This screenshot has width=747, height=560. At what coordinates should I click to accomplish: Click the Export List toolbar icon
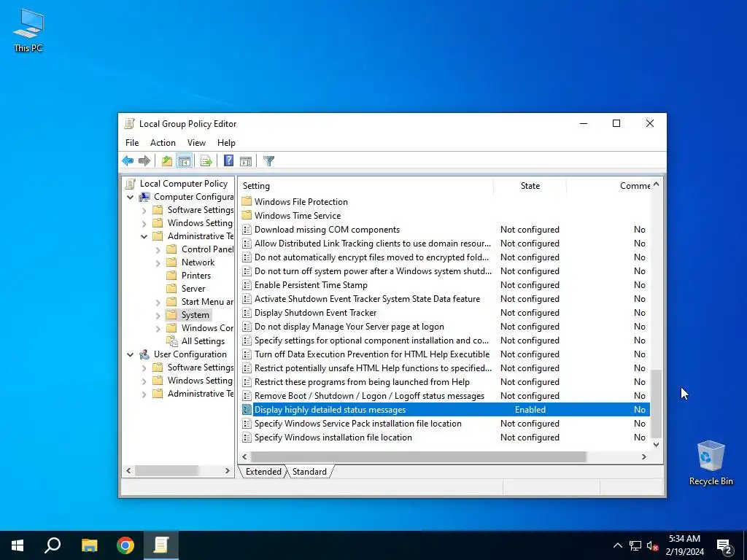206,161
